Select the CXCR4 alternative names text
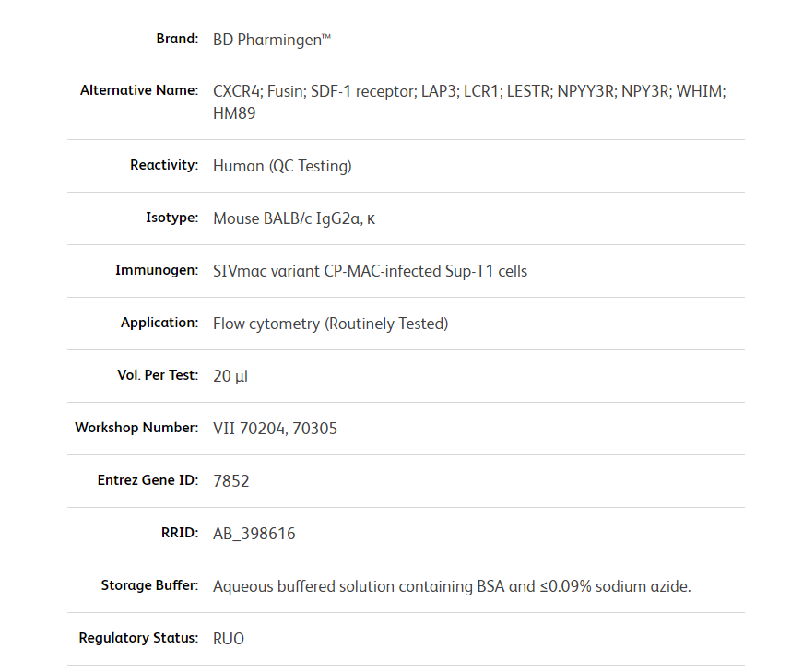Viewport: 791px width, 672px height. tap(469, 91)
